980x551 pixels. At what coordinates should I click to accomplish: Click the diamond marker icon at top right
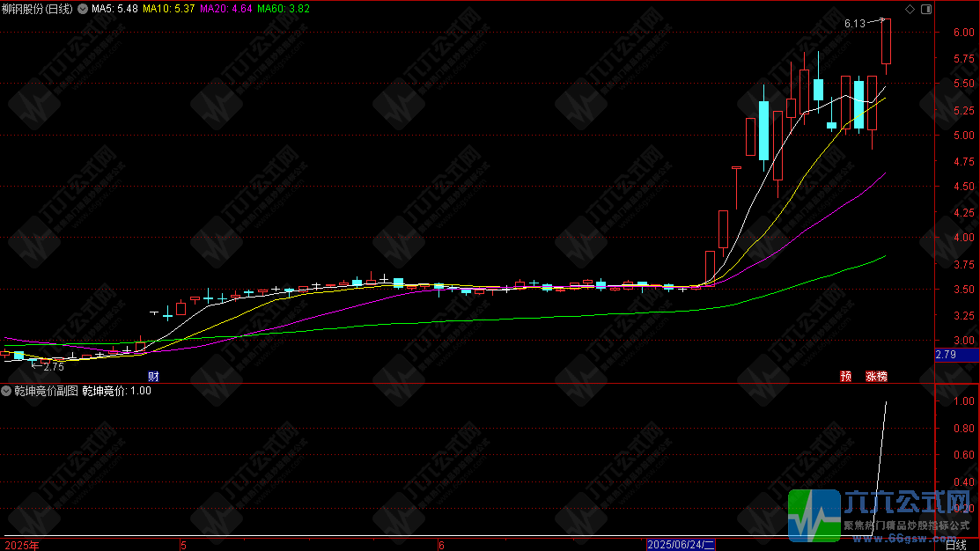point(910,9)
